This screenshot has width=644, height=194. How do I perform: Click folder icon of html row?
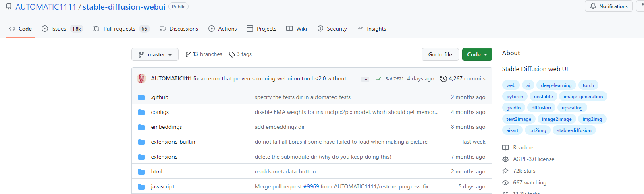[x=141, y=171]
